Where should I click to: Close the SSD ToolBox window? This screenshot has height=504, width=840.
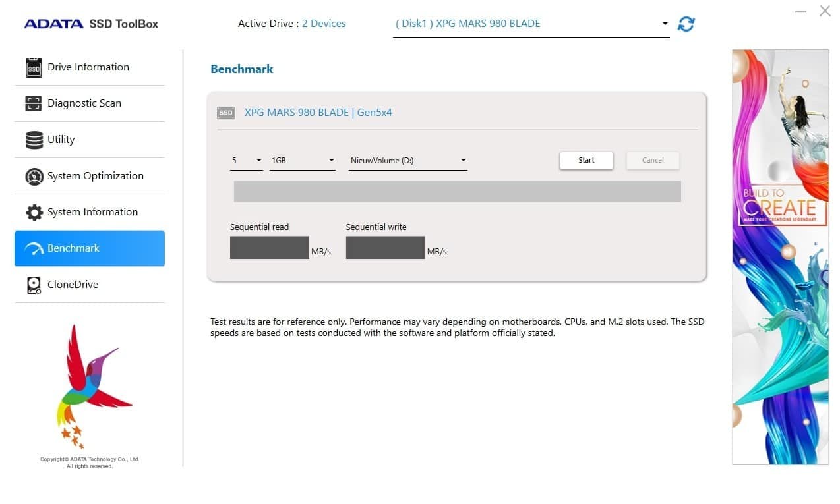tap(825, 11)
